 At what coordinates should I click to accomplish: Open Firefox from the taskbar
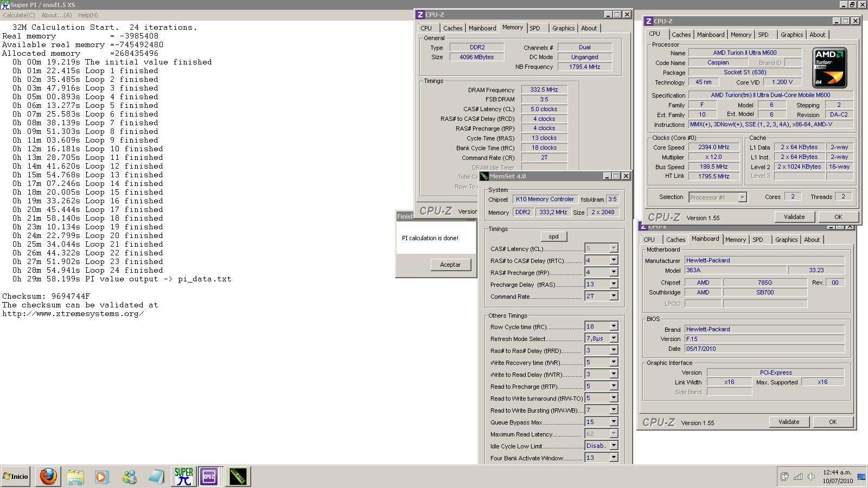[x=48, y=477]
